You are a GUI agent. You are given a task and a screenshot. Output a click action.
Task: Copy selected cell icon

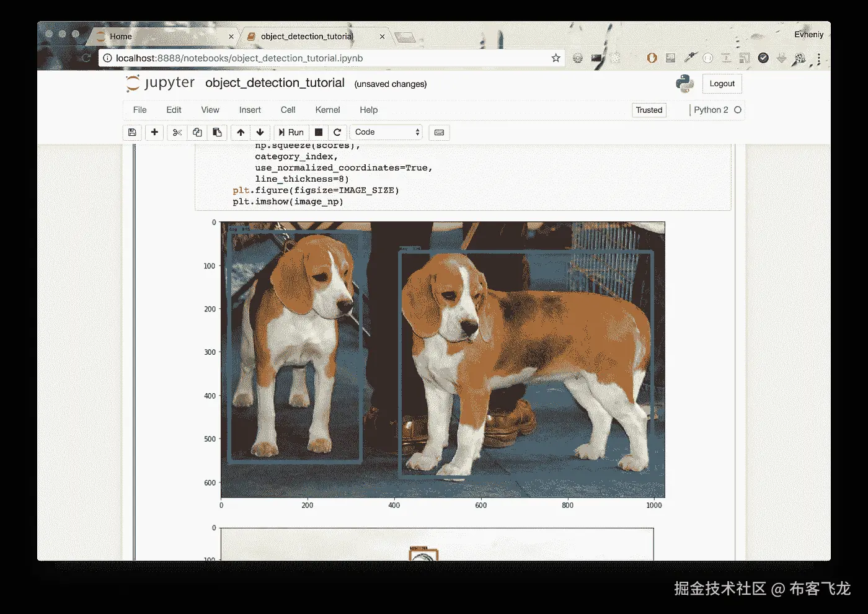tap(197, 132)
